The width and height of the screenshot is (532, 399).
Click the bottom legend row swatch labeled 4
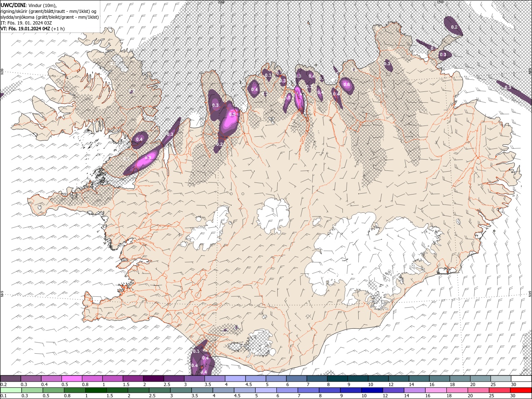pos(223,390)
